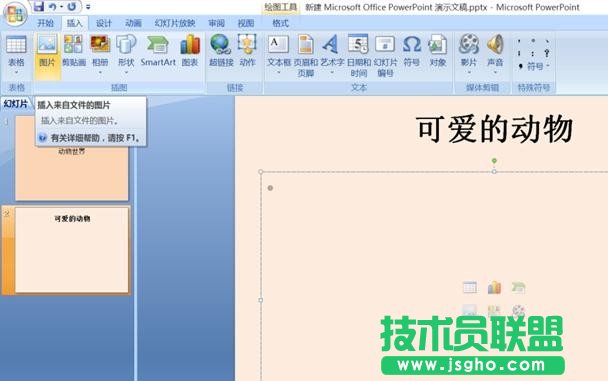Viewport: 608px width, 381px height.
Task: Undo the last action
Action: coord(52,7)
